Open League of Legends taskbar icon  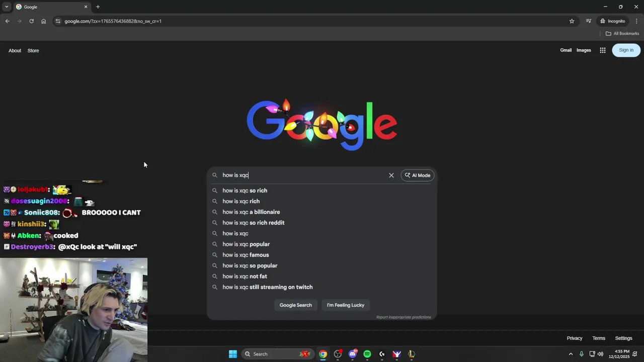(412, 354)
